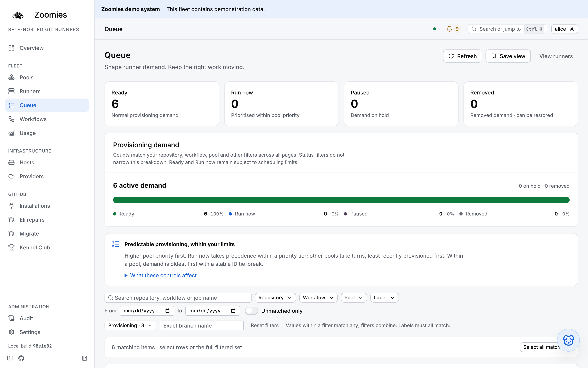Open Audit under Administration
588x368 pixels.
(x=47, y=318)
